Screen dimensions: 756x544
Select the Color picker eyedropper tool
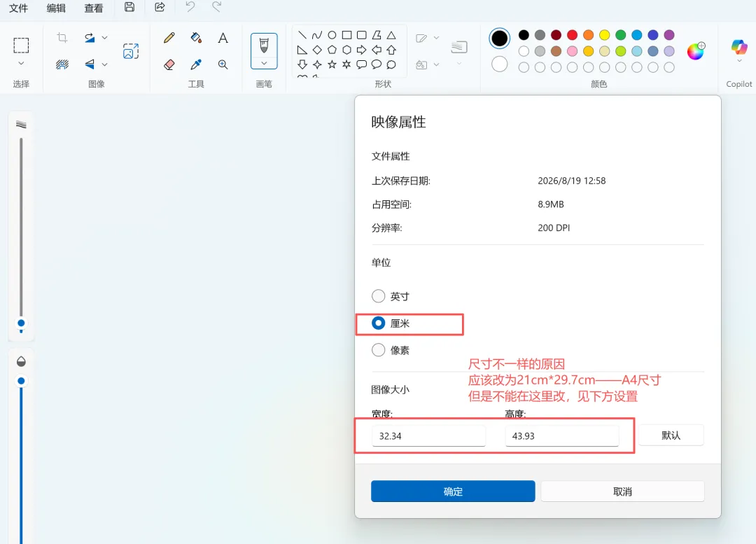click(196, 64)
